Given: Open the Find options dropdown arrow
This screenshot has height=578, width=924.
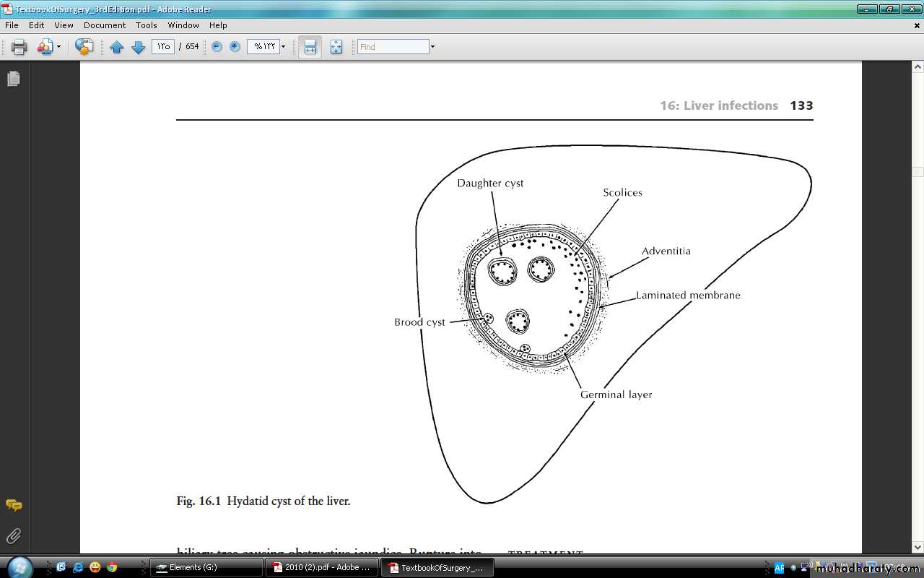Looking at the screenshot, I should [432, 47].
